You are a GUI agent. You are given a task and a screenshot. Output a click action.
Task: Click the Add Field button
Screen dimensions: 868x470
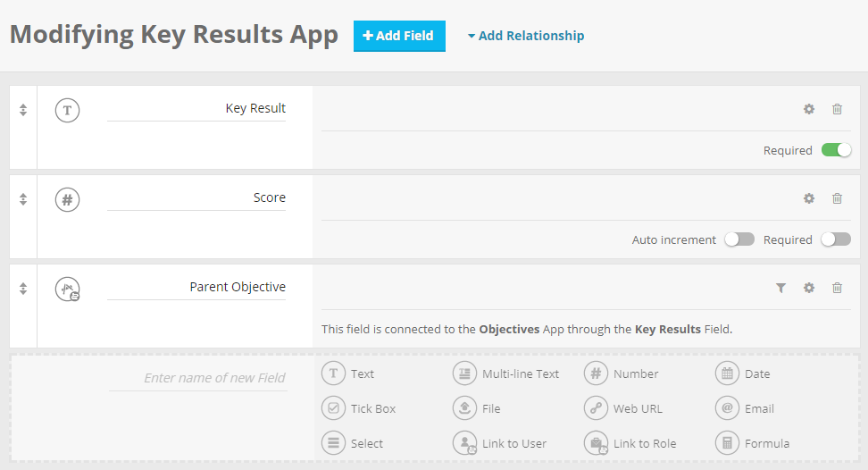pyautogui.click(x=399, y=36)
